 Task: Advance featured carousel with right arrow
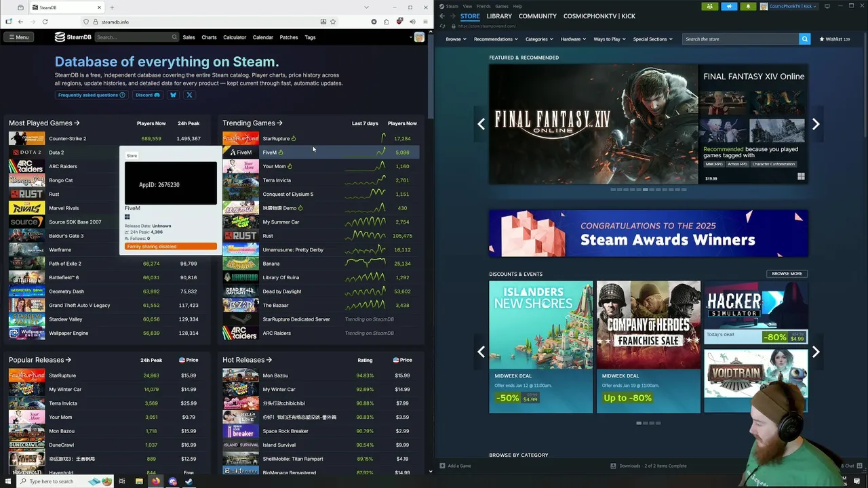(816, 124)
